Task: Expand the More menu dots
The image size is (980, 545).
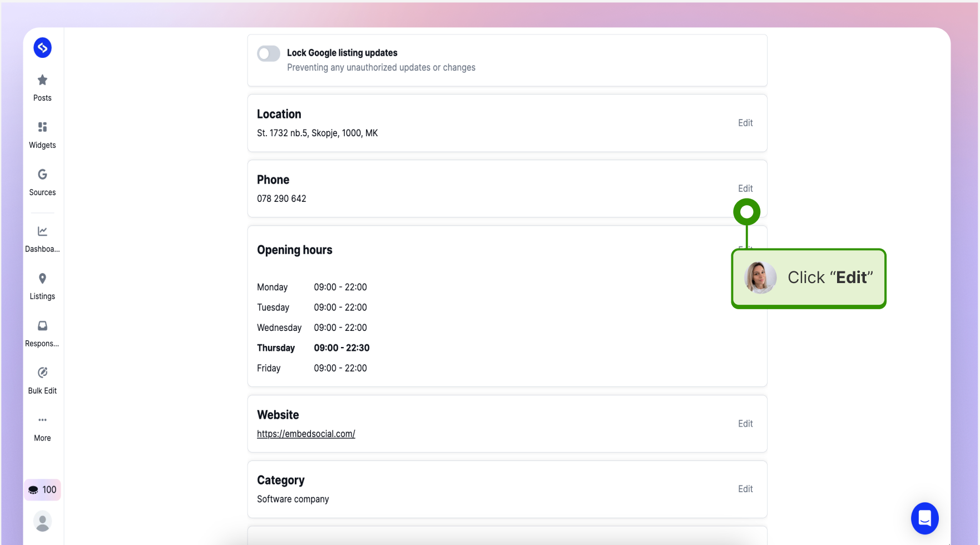Action: pos(42,420)
